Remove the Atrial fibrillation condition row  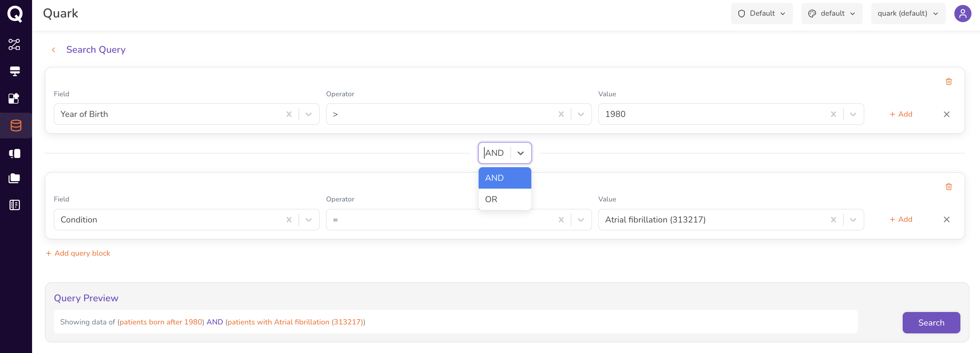pyautogui.click(x=947, y=219)
